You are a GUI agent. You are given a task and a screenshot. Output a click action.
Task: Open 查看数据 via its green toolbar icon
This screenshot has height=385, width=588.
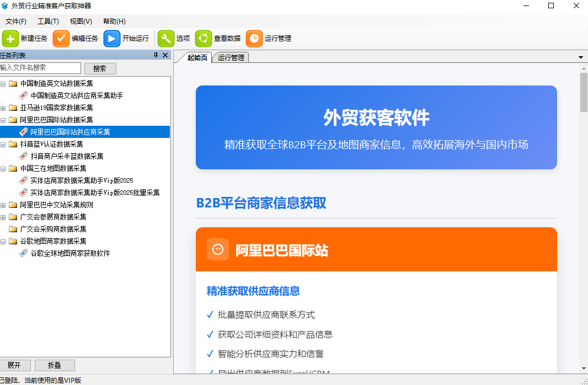click(203, 39)
